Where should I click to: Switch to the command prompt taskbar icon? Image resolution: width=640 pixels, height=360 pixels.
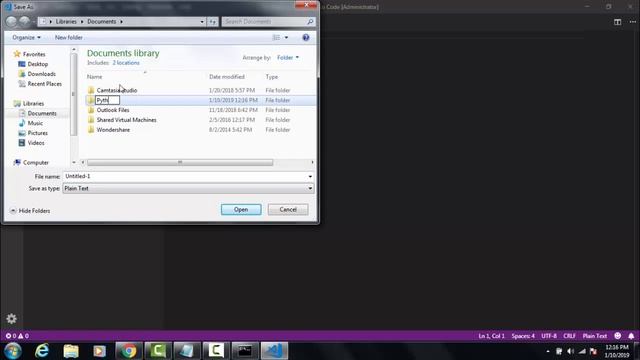pos(245,351)
